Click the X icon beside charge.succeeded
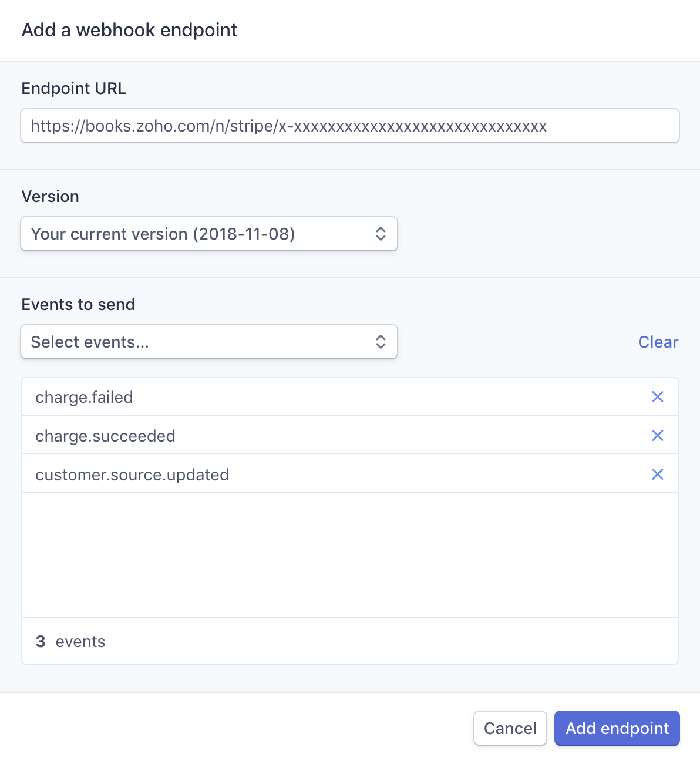Screen dimensions: 700x761 657,435
